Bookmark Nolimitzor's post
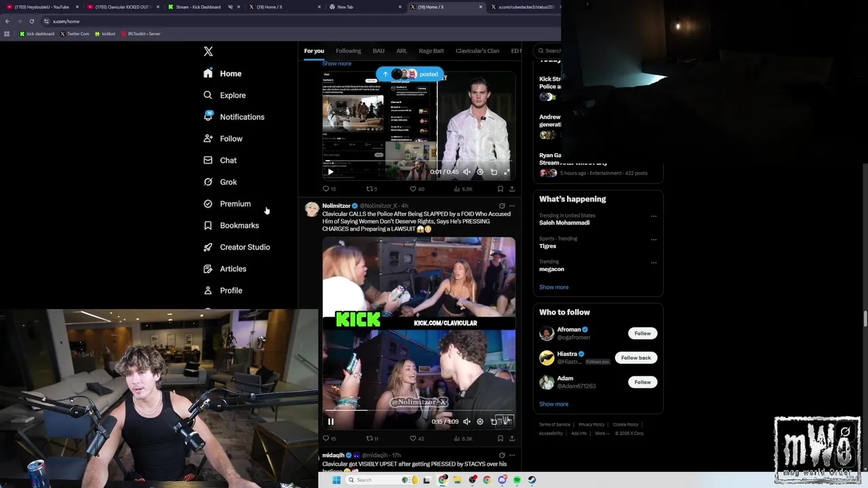868x488 pixels. click(500, 439)
